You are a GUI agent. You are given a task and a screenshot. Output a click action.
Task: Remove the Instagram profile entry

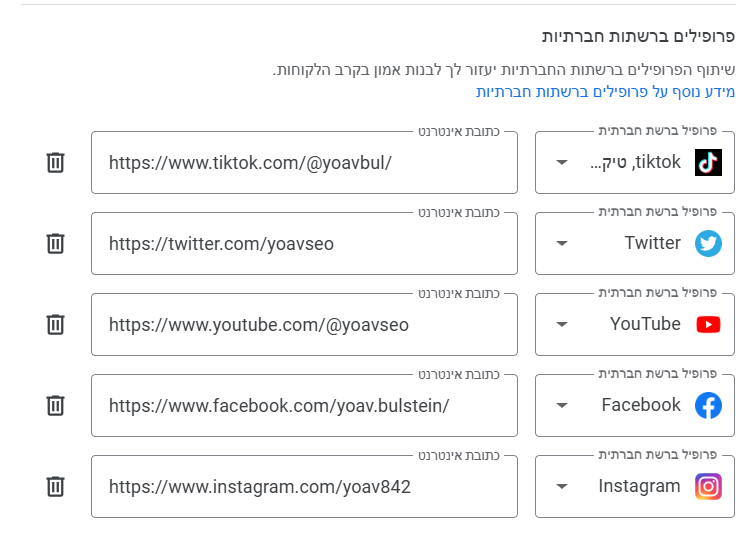tap(56, 486)
